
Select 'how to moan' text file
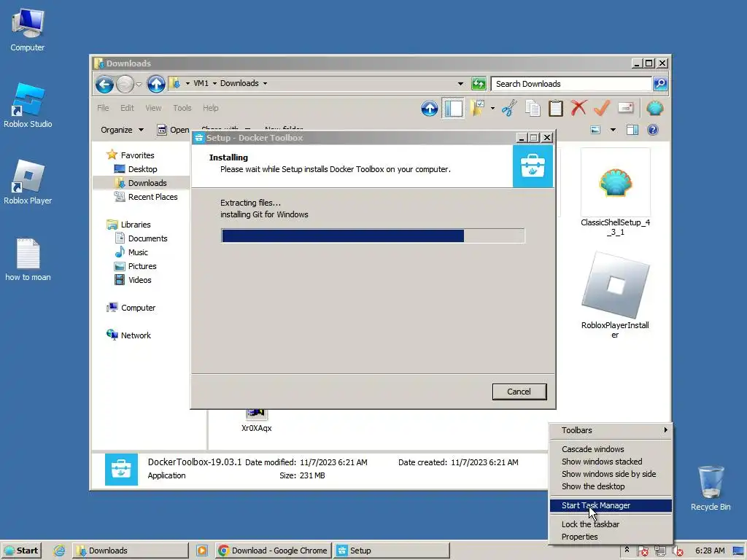pos(28,260)
